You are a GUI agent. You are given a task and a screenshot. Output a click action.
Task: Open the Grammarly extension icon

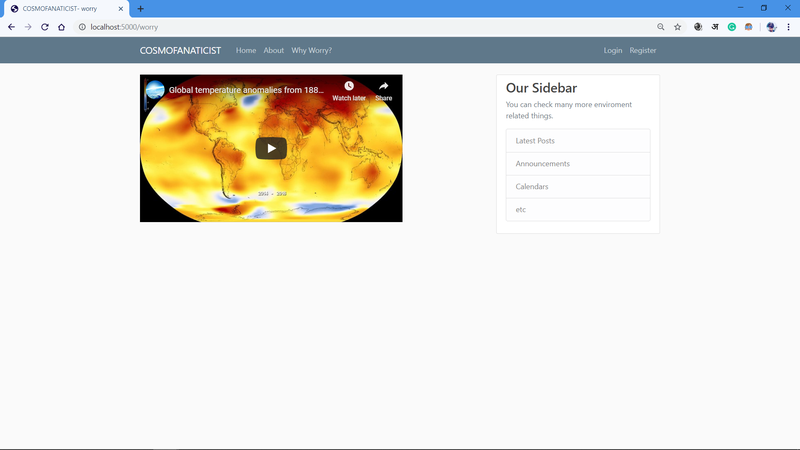click(x=732, y=27)
